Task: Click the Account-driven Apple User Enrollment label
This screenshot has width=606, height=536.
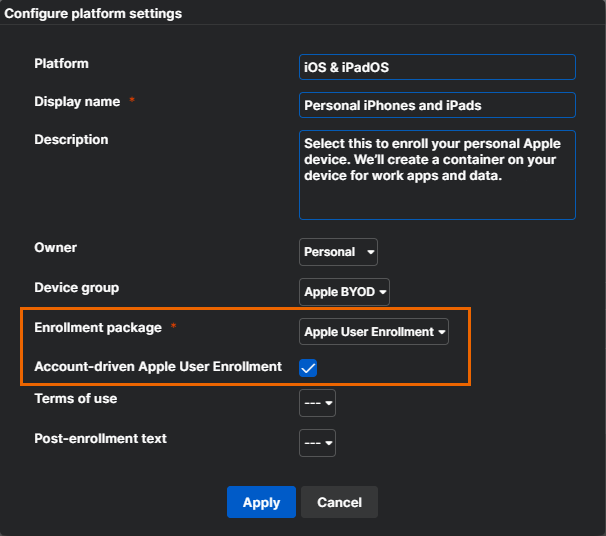Action: click(x=158, y=366)
